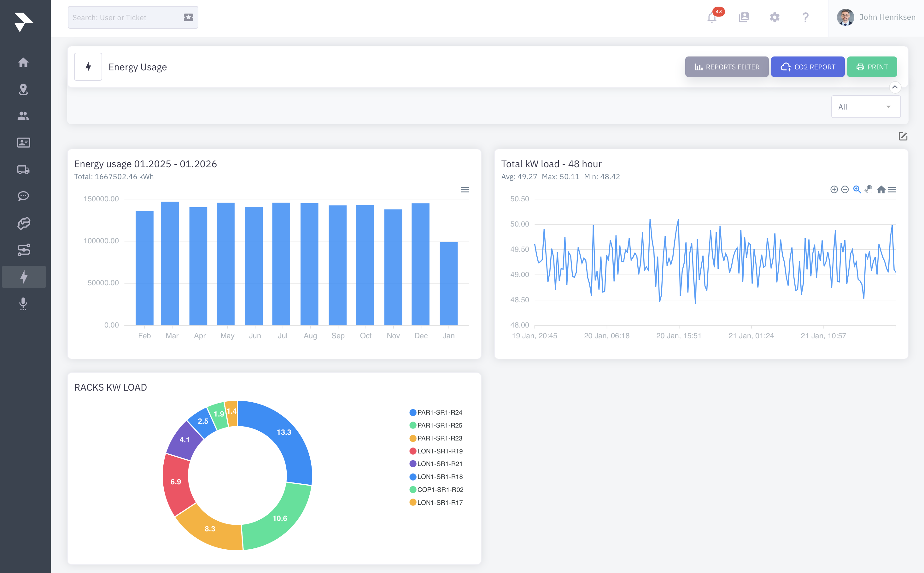Open the shipments truck sidebar icon

pyautogui.click(x=23, y=169)
